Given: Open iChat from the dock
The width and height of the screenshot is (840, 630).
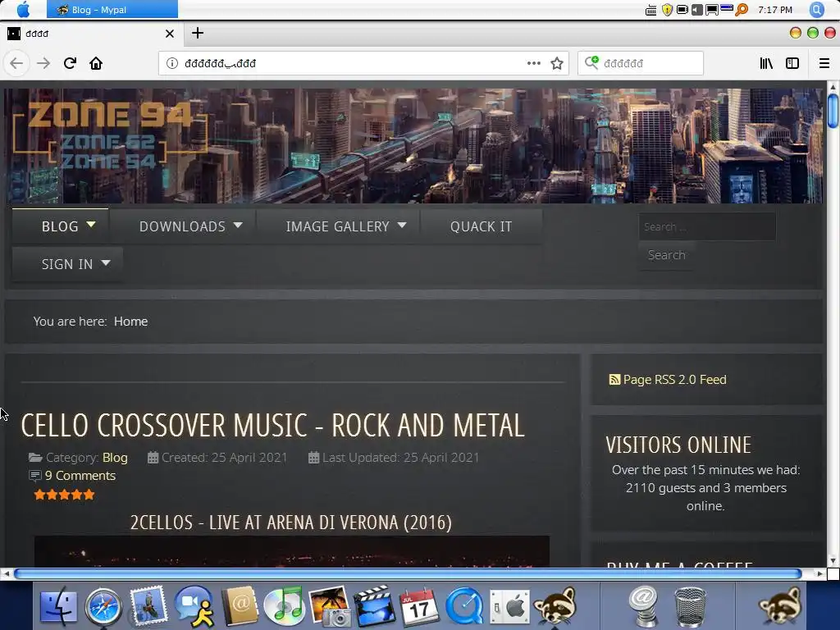Looking at the screenshot, I should 194,606.
